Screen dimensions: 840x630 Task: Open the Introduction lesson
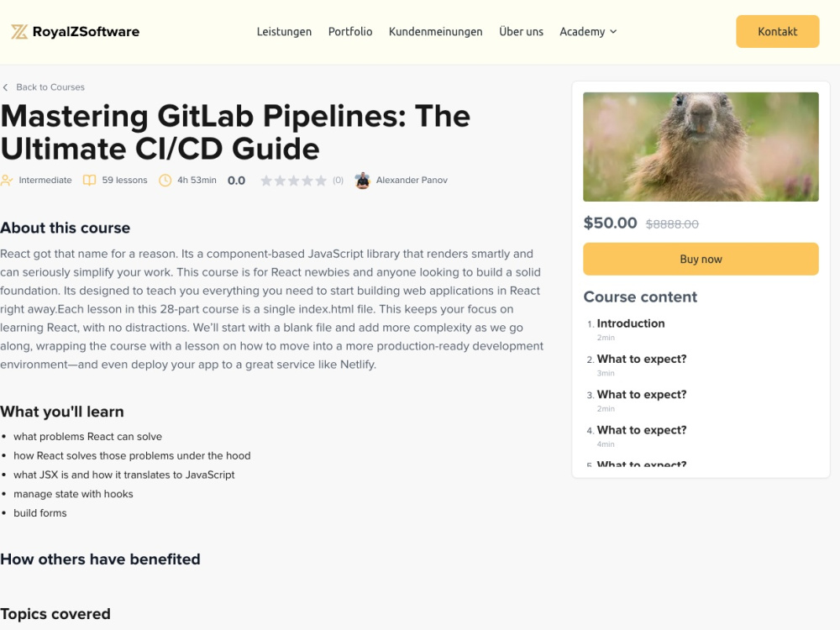[x=631, y=323]
